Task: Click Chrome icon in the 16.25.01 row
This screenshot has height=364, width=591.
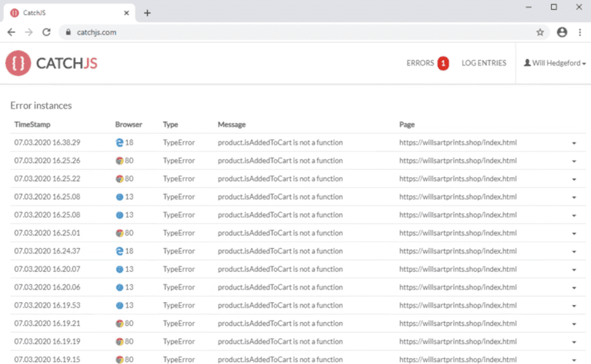Action: point(119,233)
